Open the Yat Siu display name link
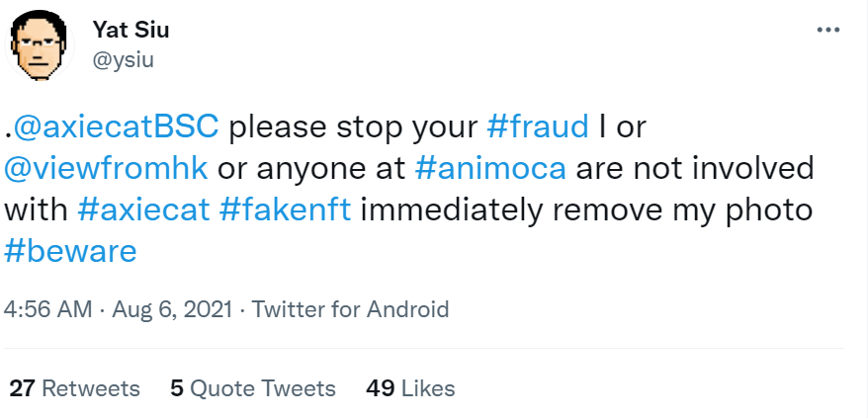 pyautogui.click(x=130, y=30)
